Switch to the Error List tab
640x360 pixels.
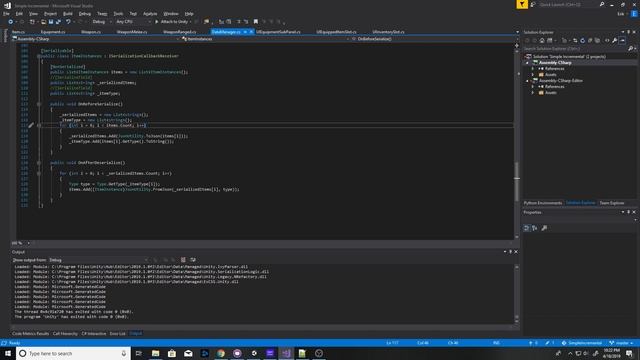pos(118,333)
